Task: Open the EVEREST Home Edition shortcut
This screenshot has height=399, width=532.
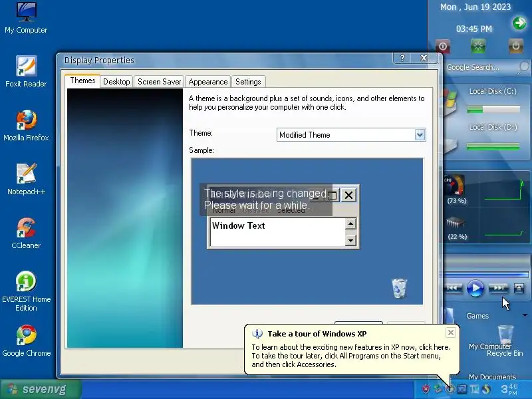Action: [x=26, y=291]
